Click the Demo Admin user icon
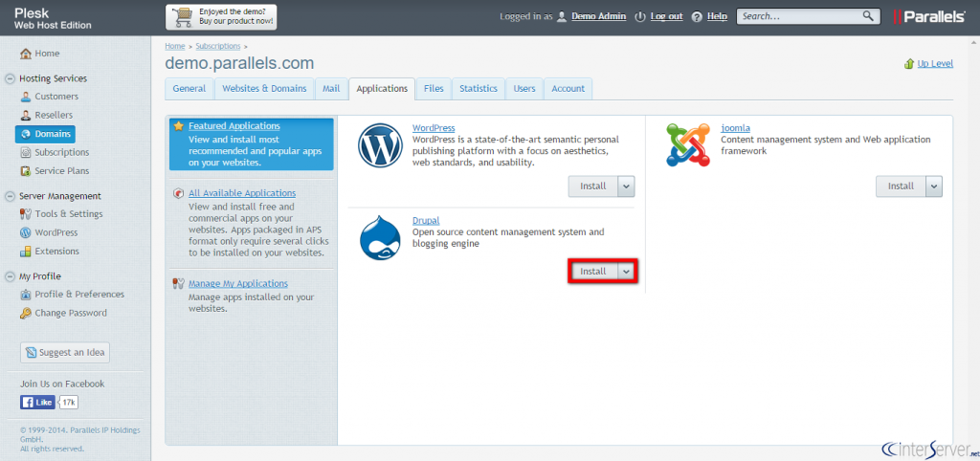Viewport: 980px width, 461px height. click(562, 17)
